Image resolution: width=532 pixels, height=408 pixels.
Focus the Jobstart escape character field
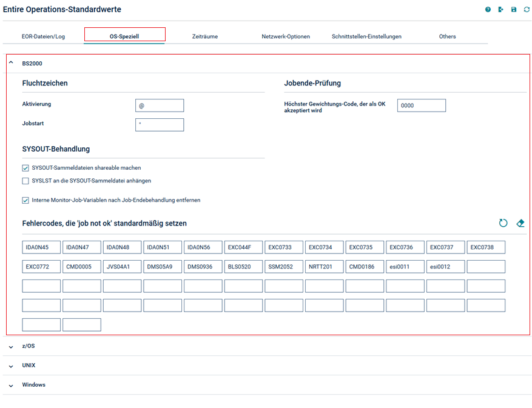tap(160, 125)
